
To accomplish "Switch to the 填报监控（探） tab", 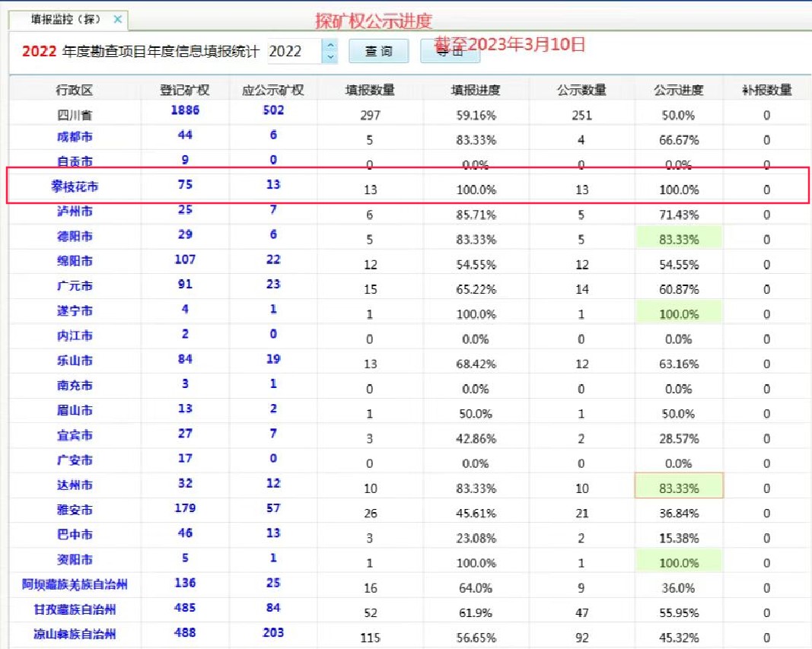I will [64, 19].
